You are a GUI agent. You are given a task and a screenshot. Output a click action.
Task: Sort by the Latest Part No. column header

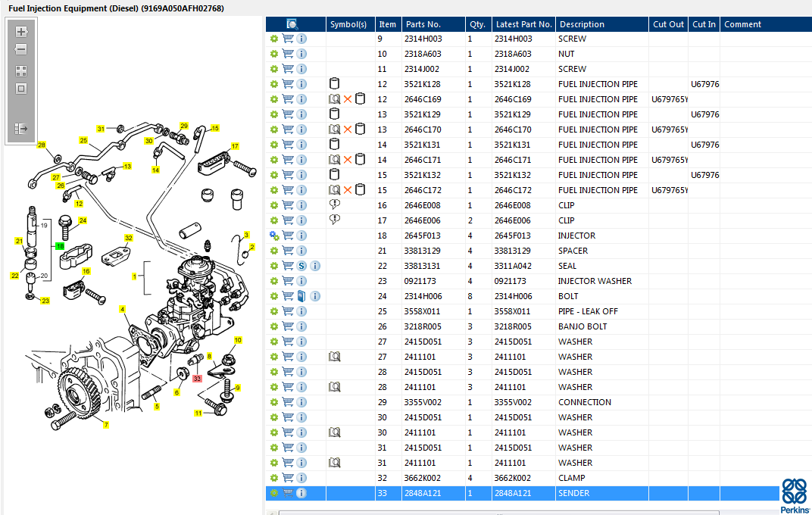click(x=523, y=24)
